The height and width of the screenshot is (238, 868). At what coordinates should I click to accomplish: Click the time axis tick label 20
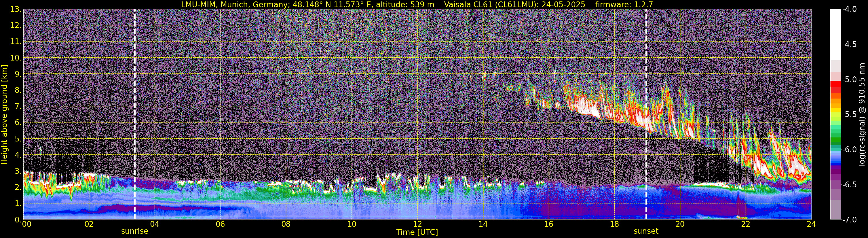(x=680, y=224)
